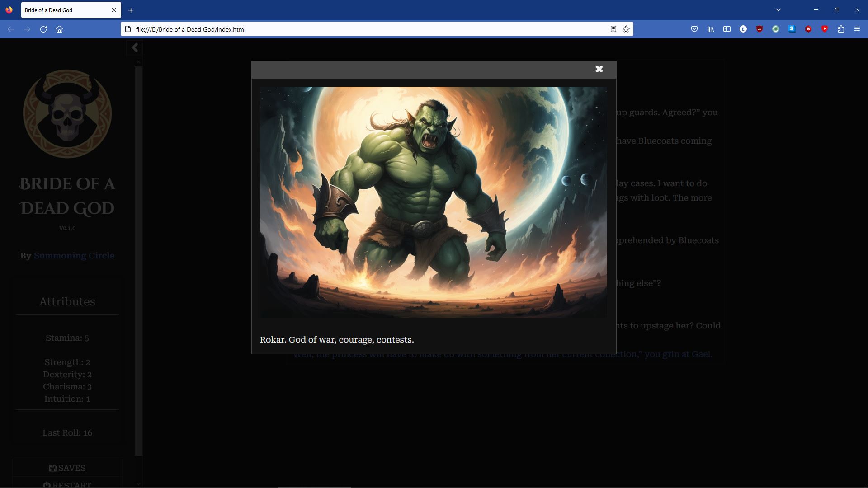This screenshot has width=868, height=488.
Task: Click the Rokar orc god image
Action: pos(433,202)
